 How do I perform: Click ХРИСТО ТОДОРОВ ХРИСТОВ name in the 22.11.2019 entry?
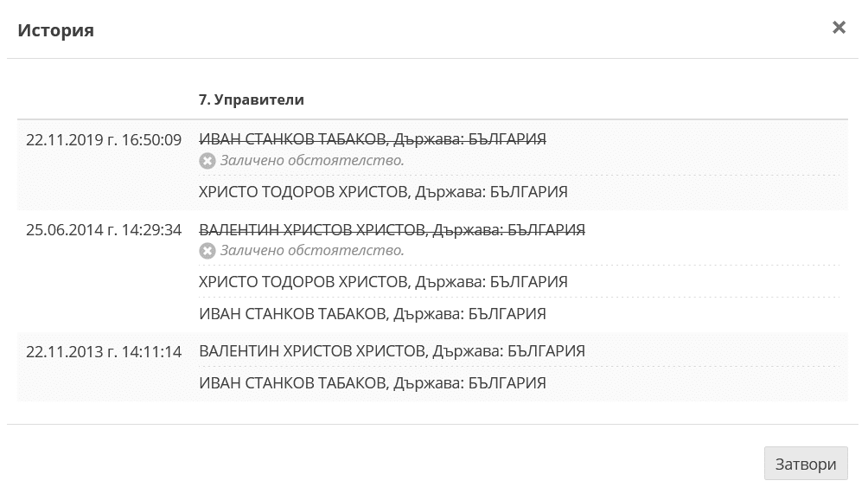coord(303,192)
